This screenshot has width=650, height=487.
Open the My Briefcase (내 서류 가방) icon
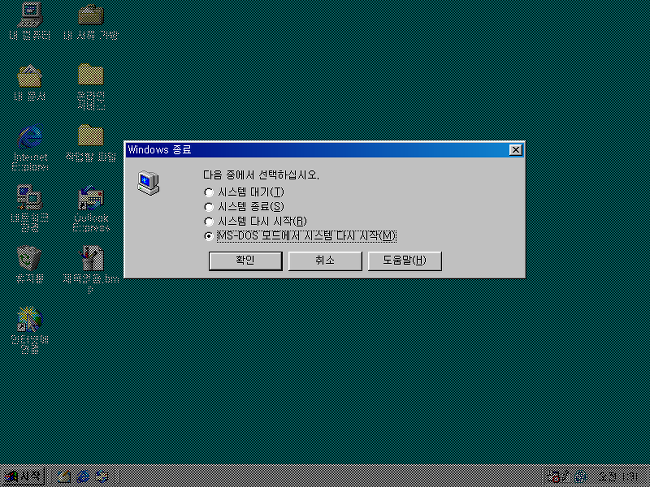coord(91,15)
